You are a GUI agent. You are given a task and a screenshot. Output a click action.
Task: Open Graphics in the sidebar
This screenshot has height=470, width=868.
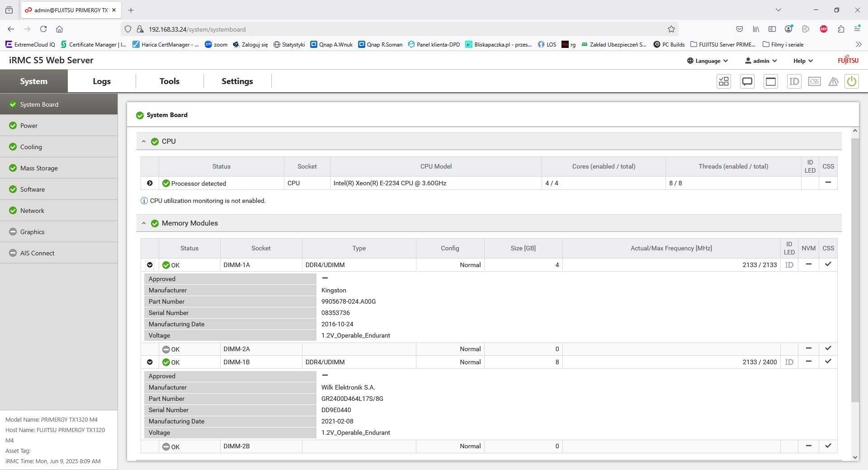pyautogui.click(x=59, y=232)
